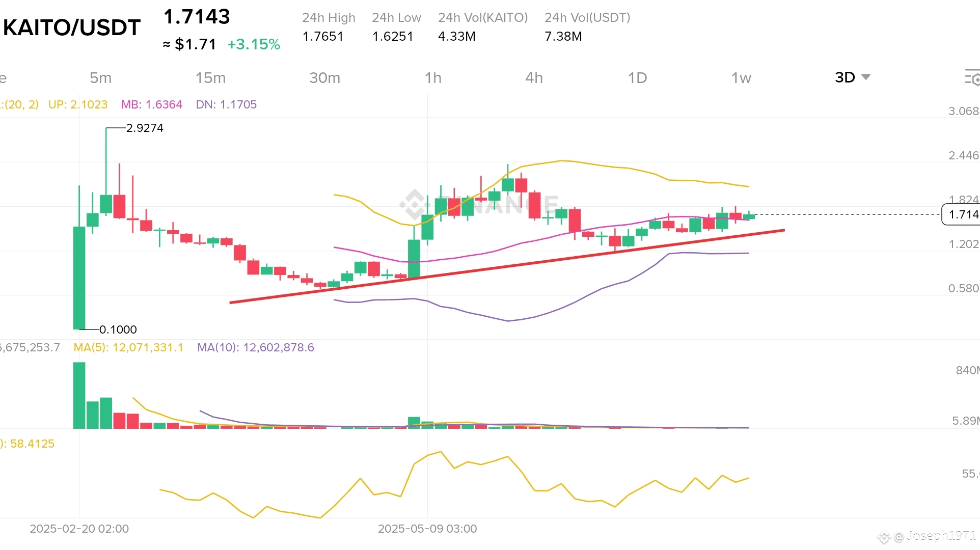Switch to the 5m timeframe
Viewport: 980px width, 550px height.
100,78
